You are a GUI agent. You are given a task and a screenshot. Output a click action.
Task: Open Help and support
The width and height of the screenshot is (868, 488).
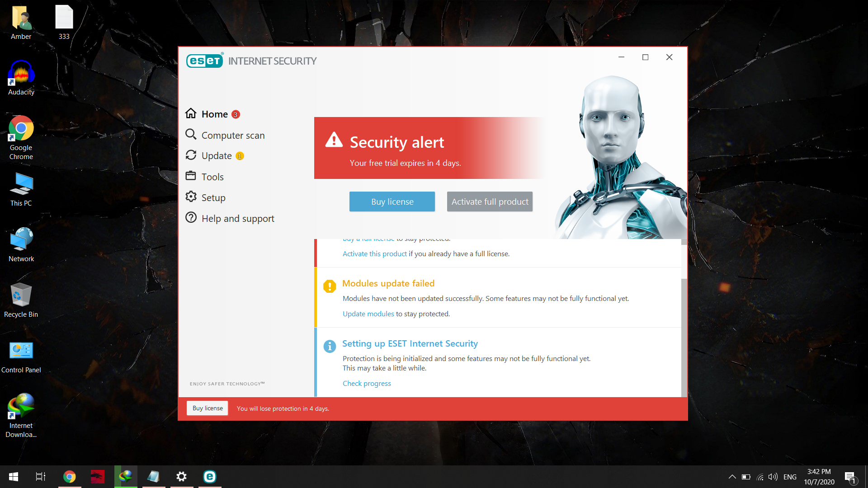pos(230,218)
